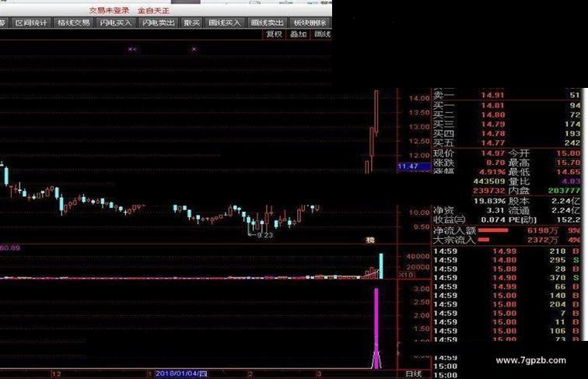Click the 区间统计 toolbar button
The image size is (588, 379).
click(x=31, y=23)
